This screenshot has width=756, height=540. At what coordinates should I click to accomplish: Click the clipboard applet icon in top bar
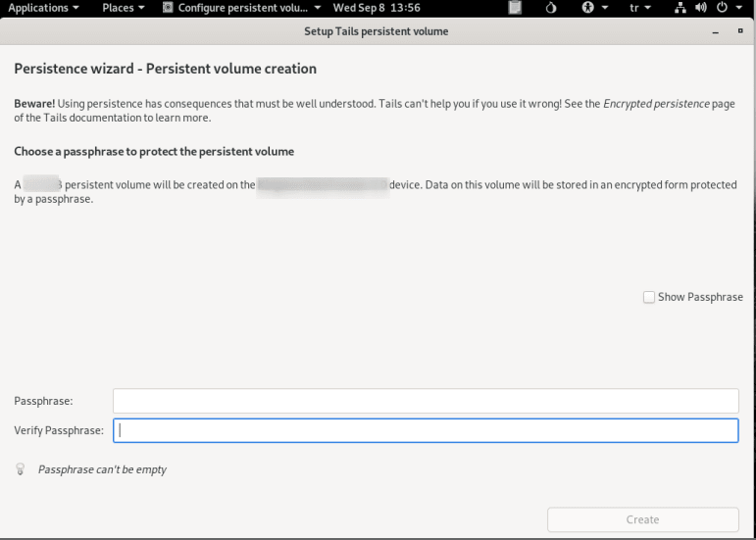click(516, 9)
